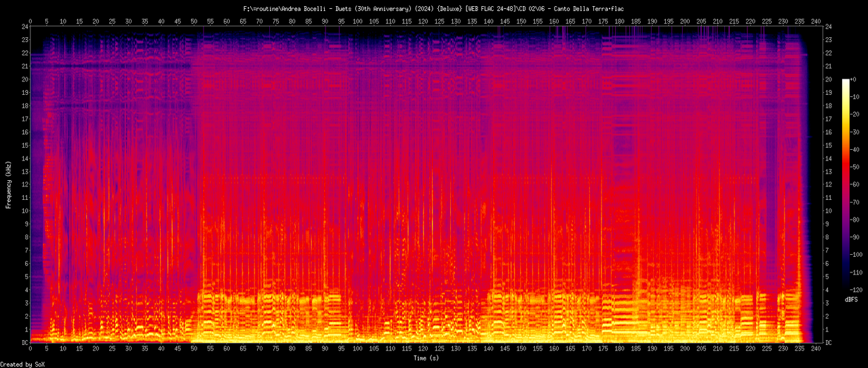Image resolution: width=868 pixels, height=368 pixels.
Task: Click "DC" on the right frequency axis
Action: [x=829, y=342]
